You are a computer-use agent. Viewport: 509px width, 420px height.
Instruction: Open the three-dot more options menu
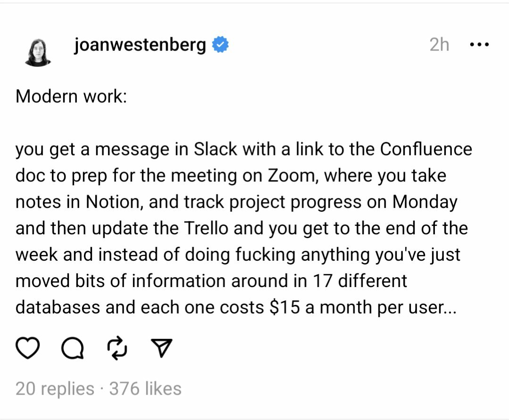479,44
